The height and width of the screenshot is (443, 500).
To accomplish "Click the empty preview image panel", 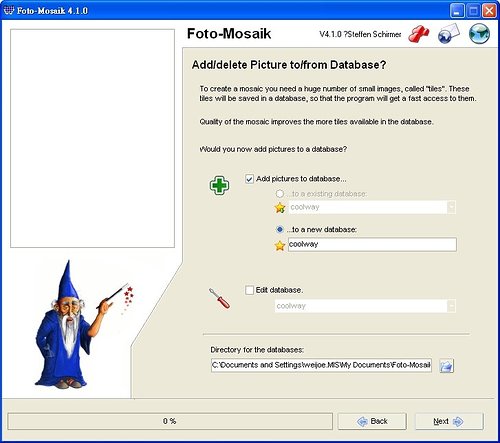I will point(92,138).
